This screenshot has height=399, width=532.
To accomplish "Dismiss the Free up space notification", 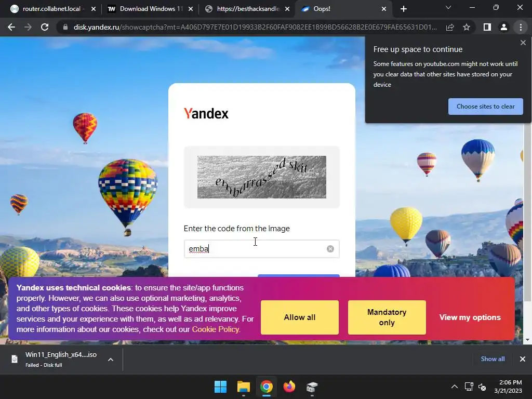I will click(523, 43).
